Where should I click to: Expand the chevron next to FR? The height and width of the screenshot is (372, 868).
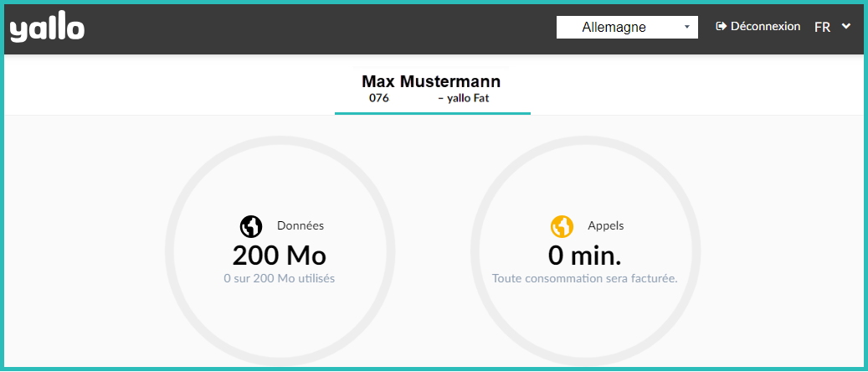pos(846,26)
